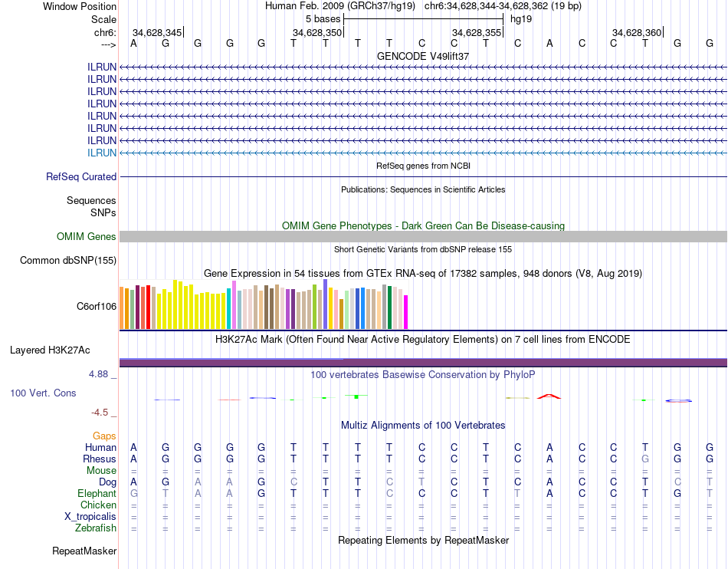Click the scale bar line between 5 bases and hg19

(424, 19)
